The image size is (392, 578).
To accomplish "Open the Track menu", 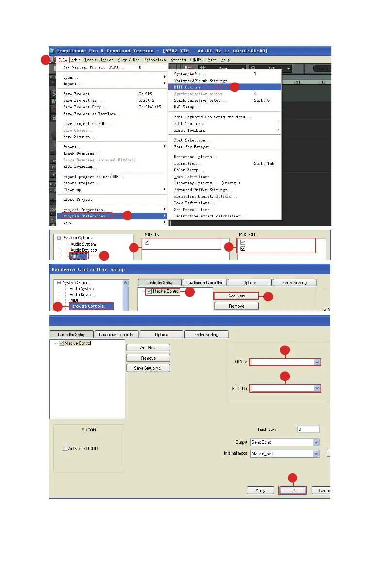I will pos(90,60).
